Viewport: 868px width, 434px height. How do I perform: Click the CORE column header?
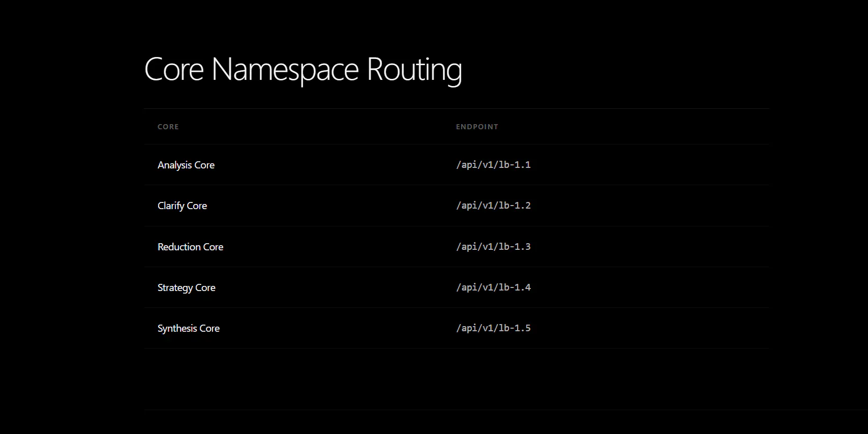click(168, 127)
